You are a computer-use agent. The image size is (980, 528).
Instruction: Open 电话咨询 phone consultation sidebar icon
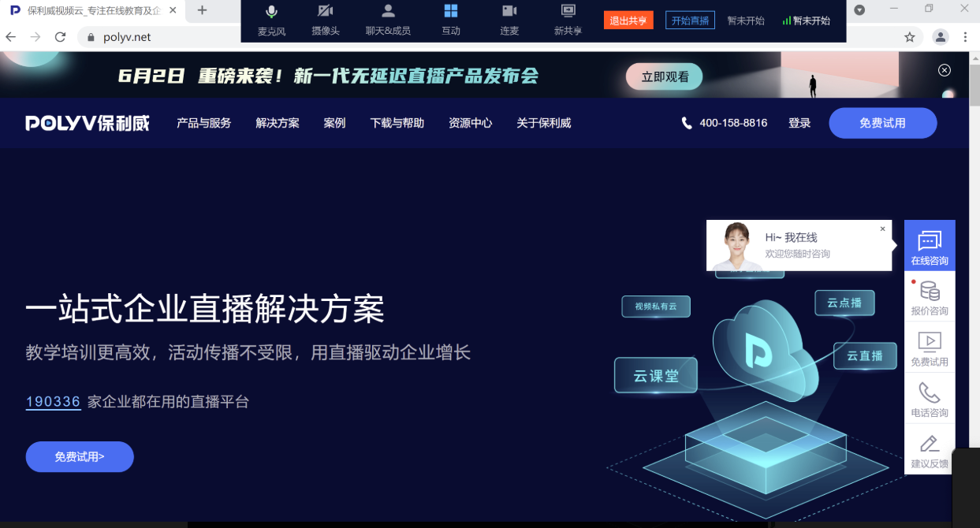[930, 399]
